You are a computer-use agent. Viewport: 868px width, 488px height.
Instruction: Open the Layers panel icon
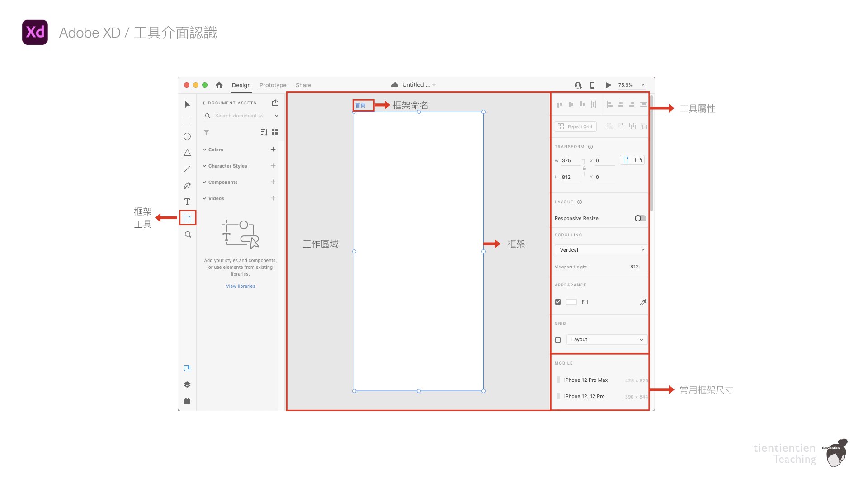pos(187,385)
